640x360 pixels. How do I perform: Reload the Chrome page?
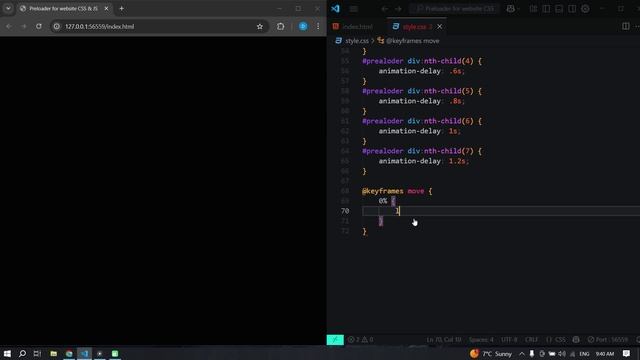38,26
